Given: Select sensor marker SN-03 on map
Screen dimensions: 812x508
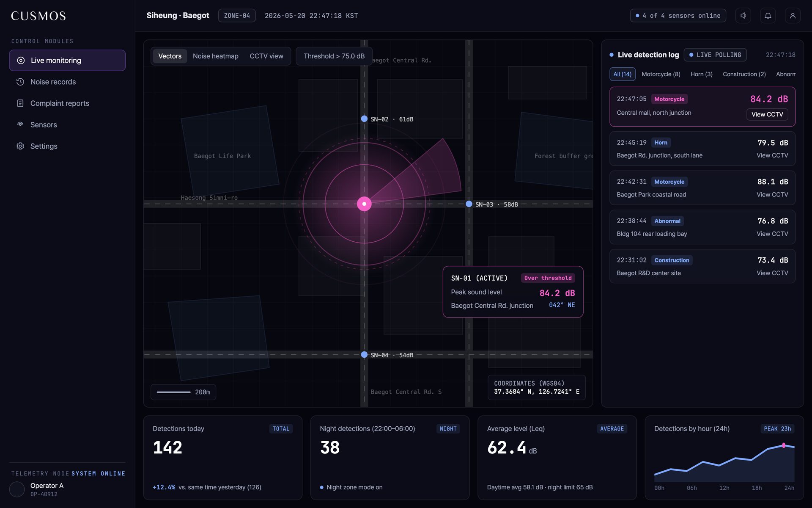Looking at the screenshot, I should click(x=469, y=204).
